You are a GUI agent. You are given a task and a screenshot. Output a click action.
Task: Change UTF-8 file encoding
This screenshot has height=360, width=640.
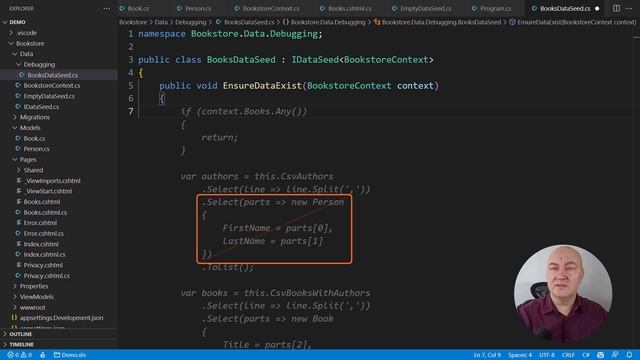click(x=547, y=355)
